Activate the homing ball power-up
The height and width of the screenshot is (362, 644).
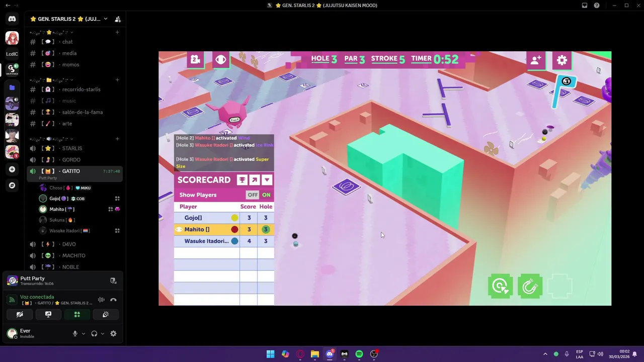pyautogui.click(x=500, y=287)
